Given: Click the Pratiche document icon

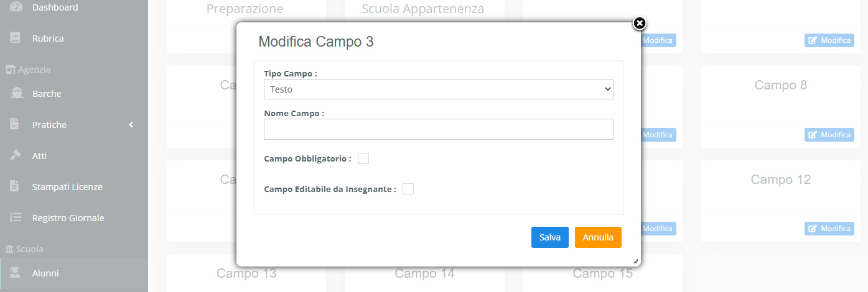Looking at the screenshot, I should pyautogui.click(x=16, y=124).
